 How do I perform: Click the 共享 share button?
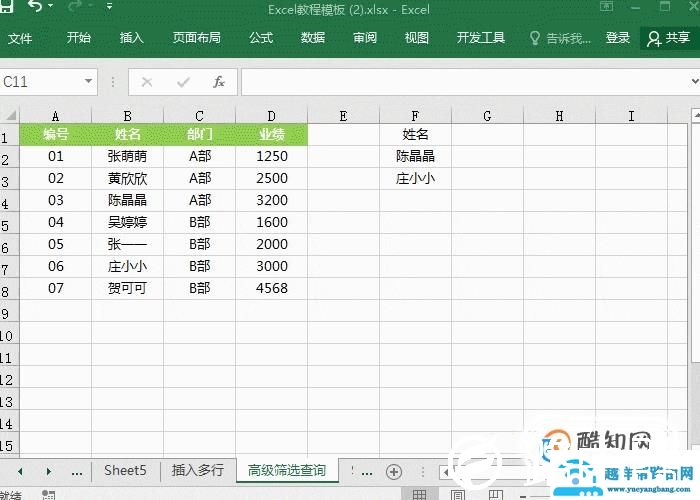click(x=669, y=38)
